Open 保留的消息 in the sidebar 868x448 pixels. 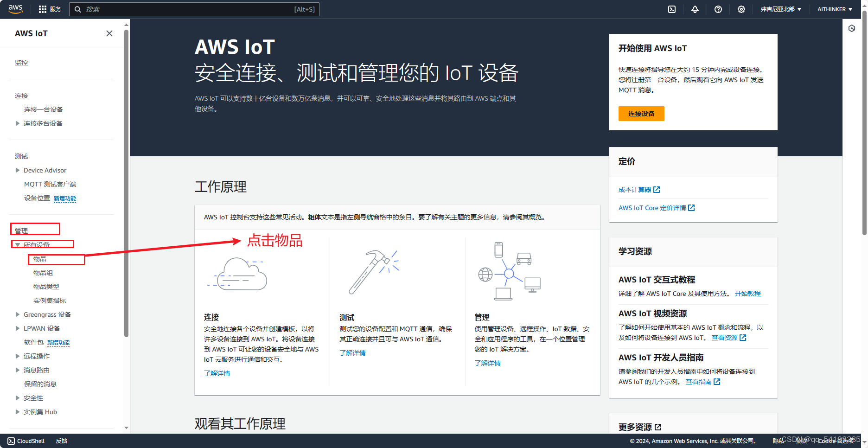coord(40,384)
